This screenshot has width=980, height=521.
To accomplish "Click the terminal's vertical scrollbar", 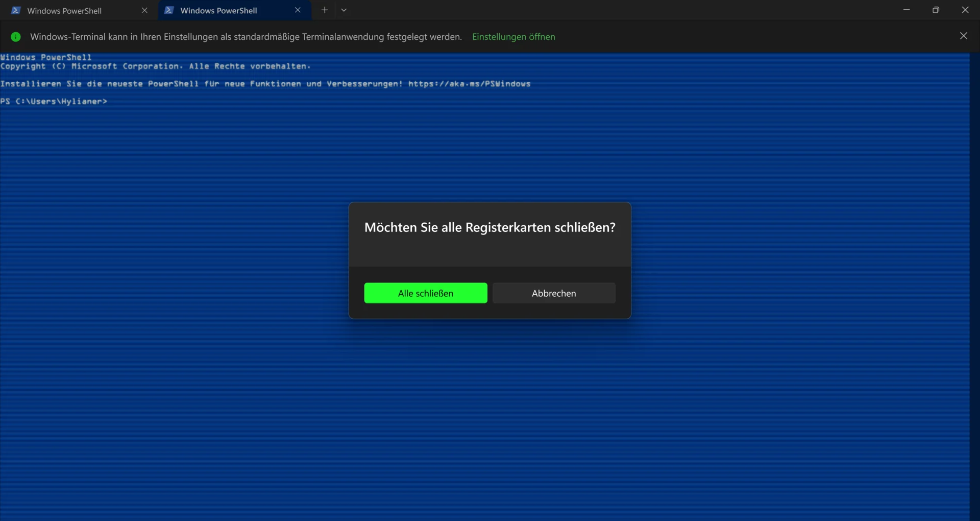I will tap(974, 287).
